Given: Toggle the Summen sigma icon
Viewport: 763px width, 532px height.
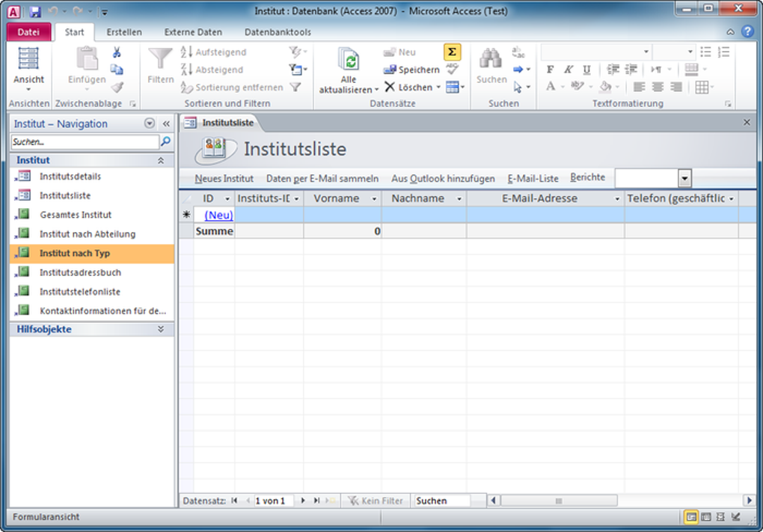Looking at the screenshot, I should tap(452, 52).
